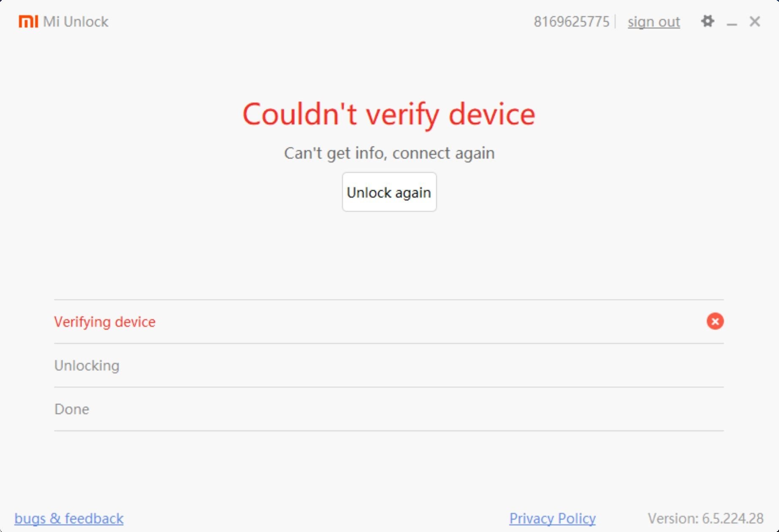
Task: Close the Mi Unlock window
Action: [755, 22]
